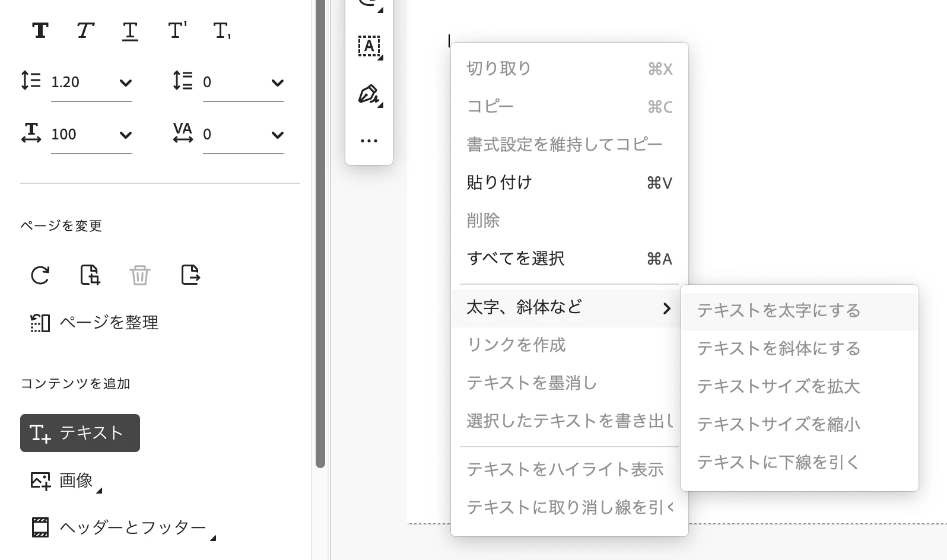Screen dimensions: 947x560
Task: Expand paragraph spacing dropdown arrow
Action: click(277, 82)
